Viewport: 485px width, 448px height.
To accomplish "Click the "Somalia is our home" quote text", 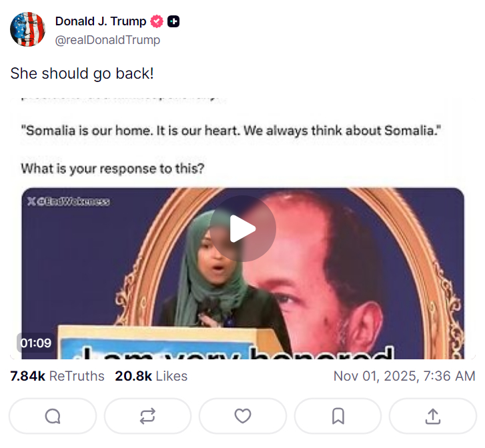I will (x=231, y=131).
